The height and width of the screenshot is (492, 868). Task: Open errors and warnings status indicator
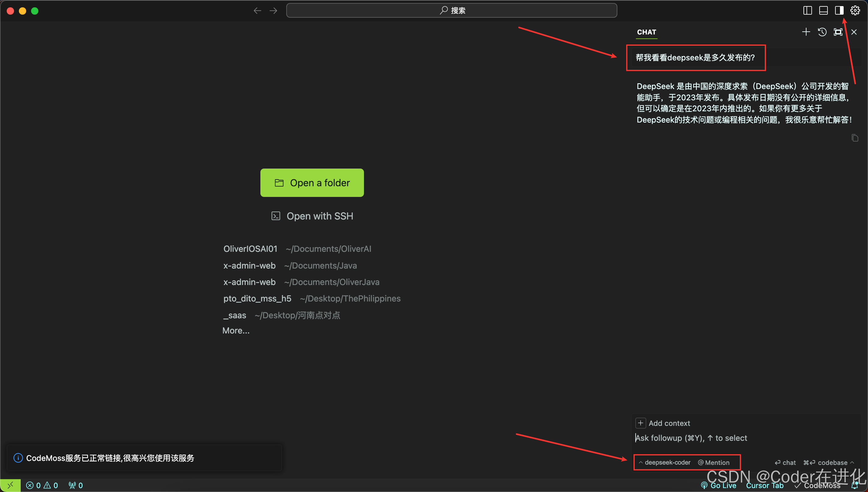point(42,485)
